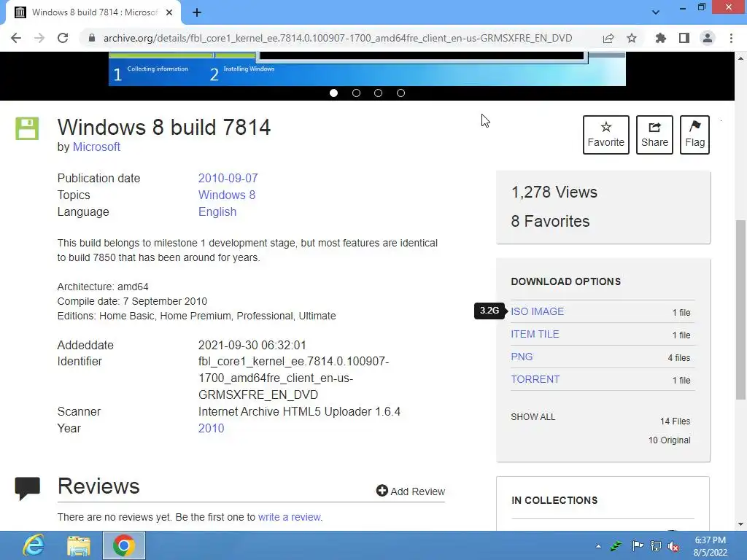This screenshot has height=560, width=747.
Task: Open File Explorer from taskbar
Action: [x=79, y=545]
